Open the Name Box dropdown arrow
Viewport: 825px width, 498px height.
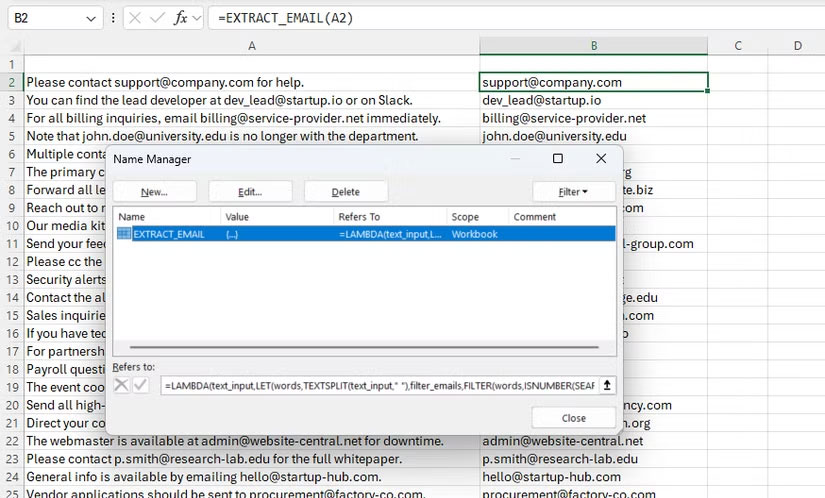tap(91, 18)
